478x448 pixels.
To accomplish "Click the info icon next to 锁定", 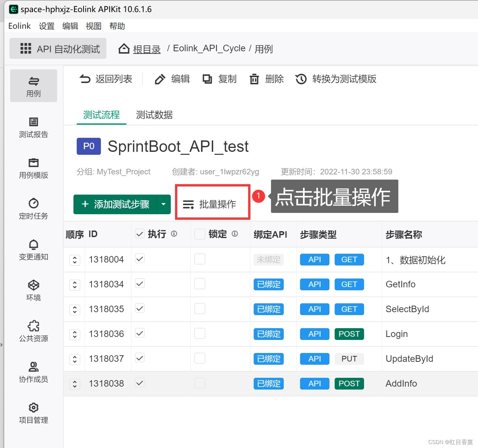I will pos(235,234).
